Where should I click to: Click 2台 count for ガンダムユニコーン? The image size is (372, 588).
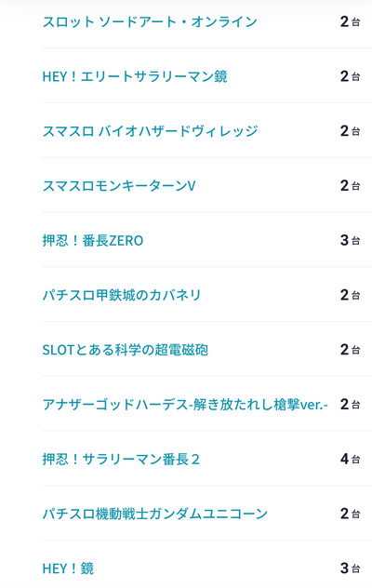click(351, 514)
